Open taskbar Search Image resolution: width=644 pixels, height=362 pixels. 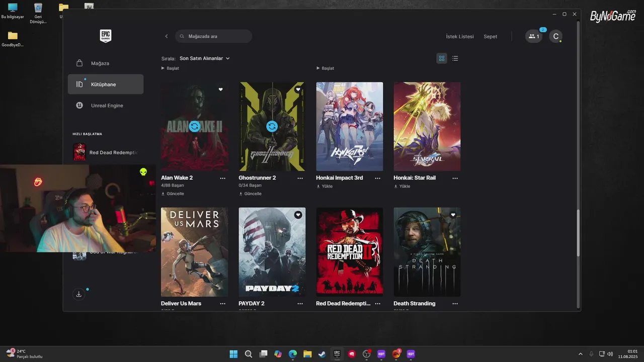click(x=249, y=354)
